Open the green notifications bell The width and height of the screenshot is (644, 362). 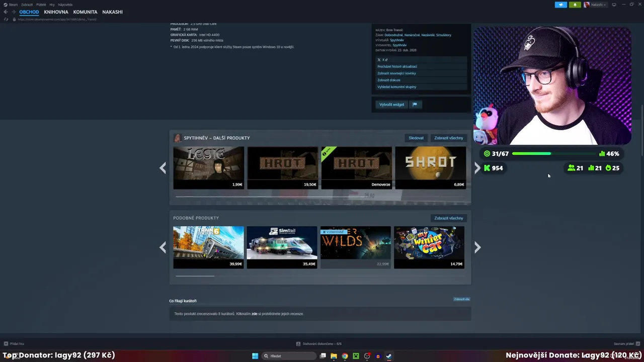point(575,5)
